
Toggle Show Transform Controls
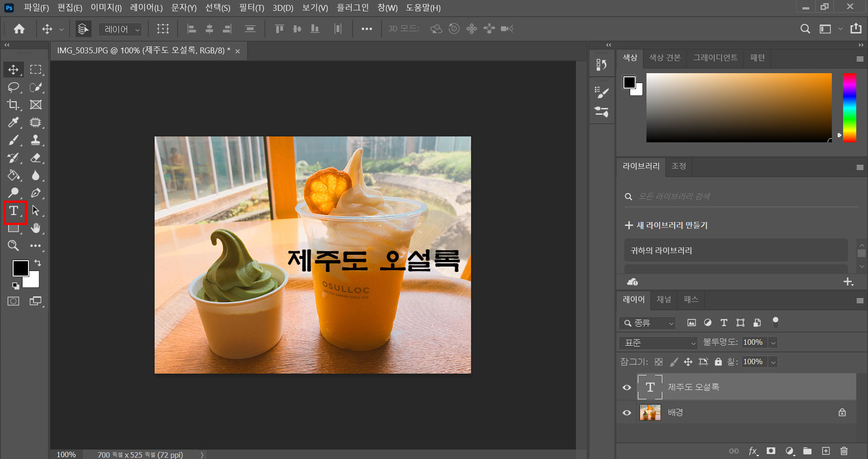163,29
